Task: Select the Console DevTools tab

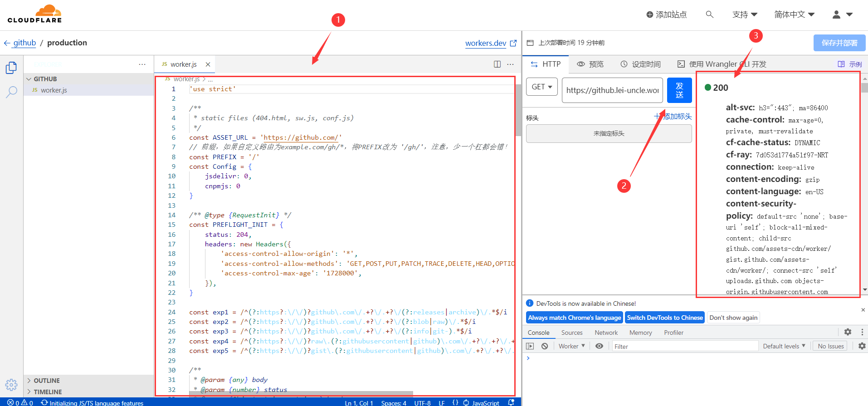Action: 539,333
